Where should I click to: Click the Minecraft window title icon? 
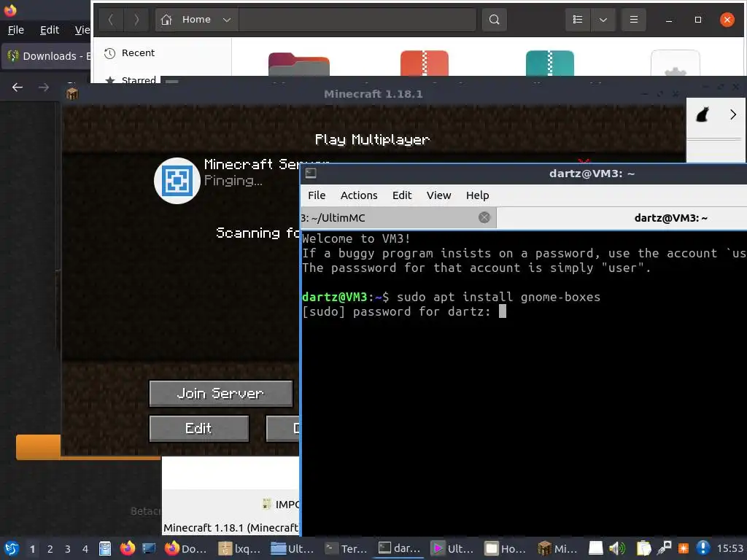(x=72, y=94)
